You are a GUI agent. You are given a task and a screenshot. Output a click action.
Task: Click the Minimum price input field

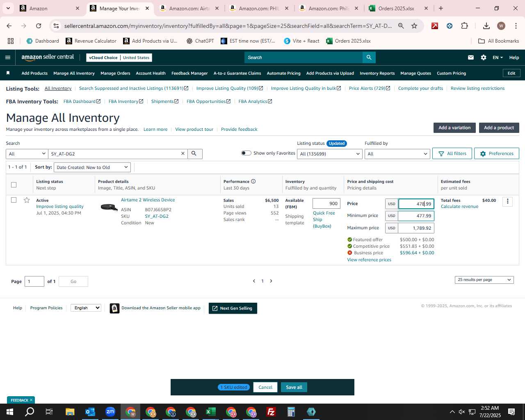click(416, 216)
